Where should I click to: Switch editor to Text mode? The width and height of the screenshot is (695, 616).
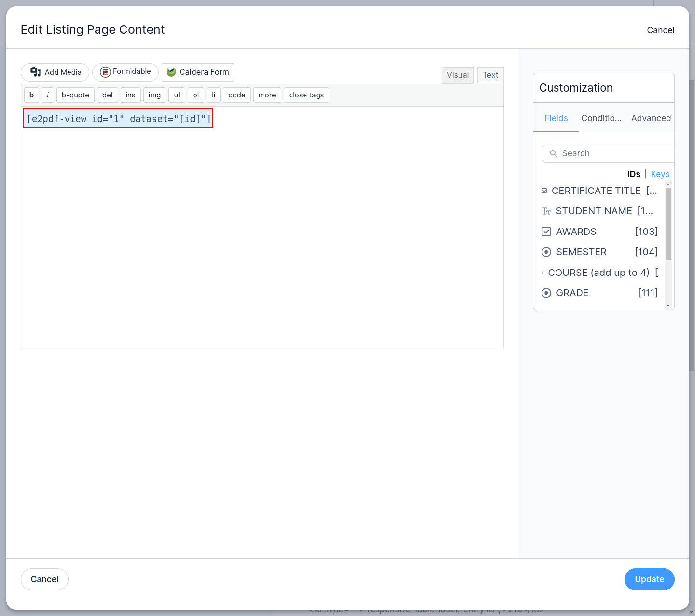(490, 75)
